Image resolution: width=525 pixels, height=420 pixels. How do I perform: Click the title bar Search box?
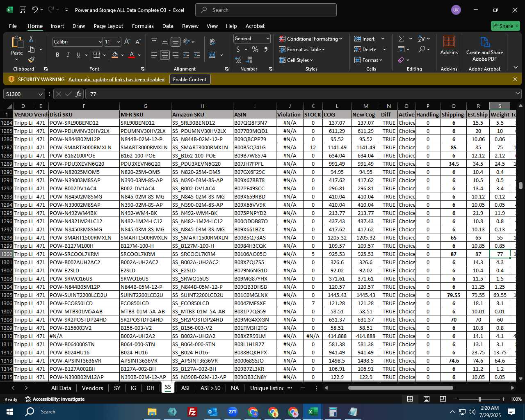click(266, 10)
